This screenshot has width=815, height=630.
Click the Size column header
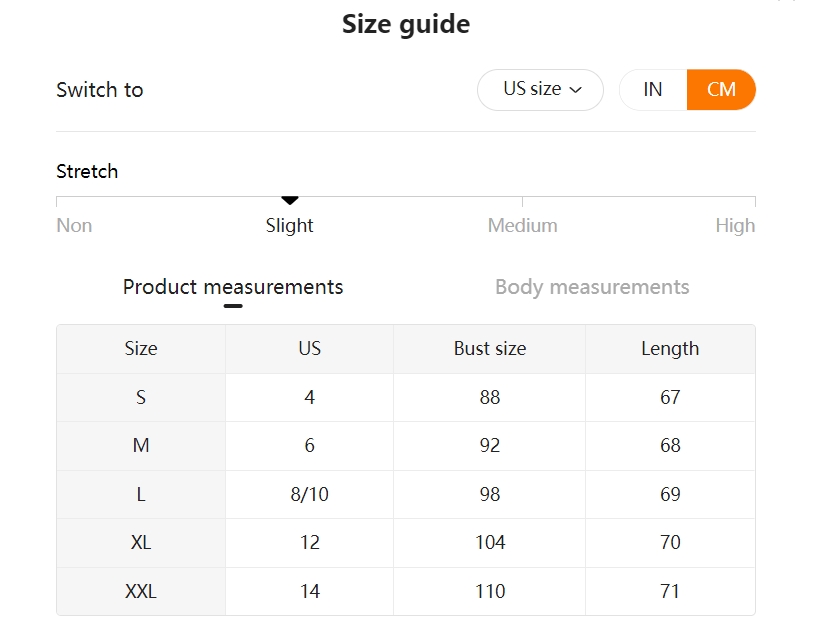141,348
